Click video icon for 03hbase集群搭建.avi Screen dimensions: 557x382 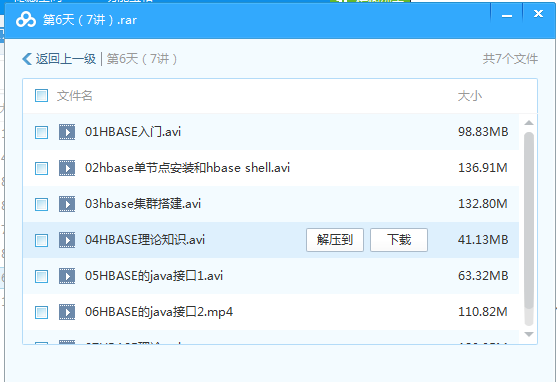(x=67, y=204)
